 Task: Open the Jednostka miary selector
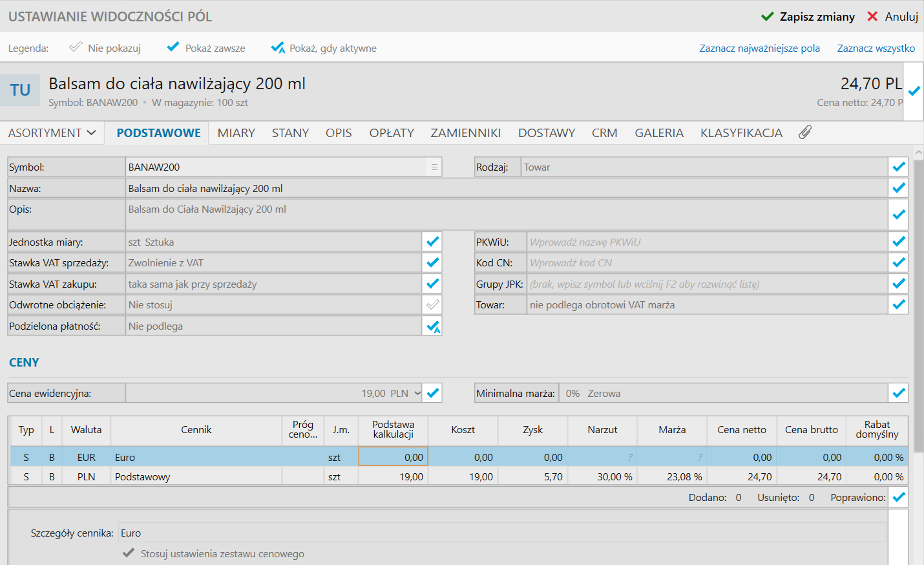click(273, 242)
